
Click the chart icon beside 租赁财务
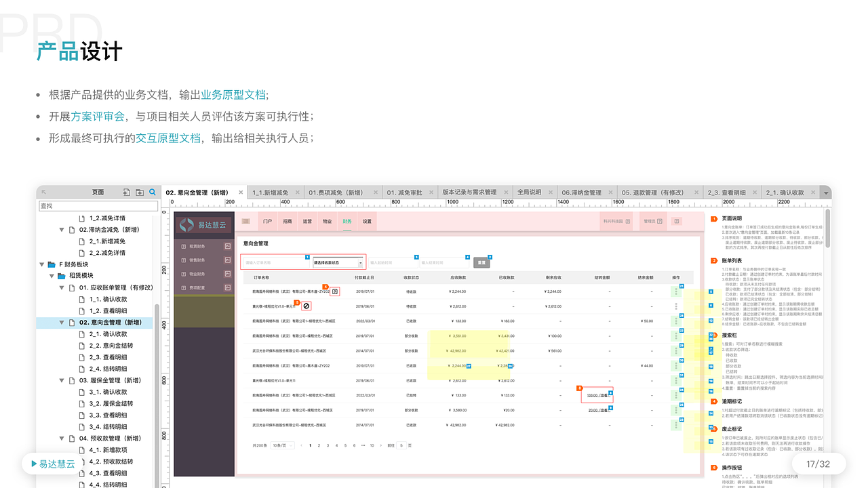(227, 246)
